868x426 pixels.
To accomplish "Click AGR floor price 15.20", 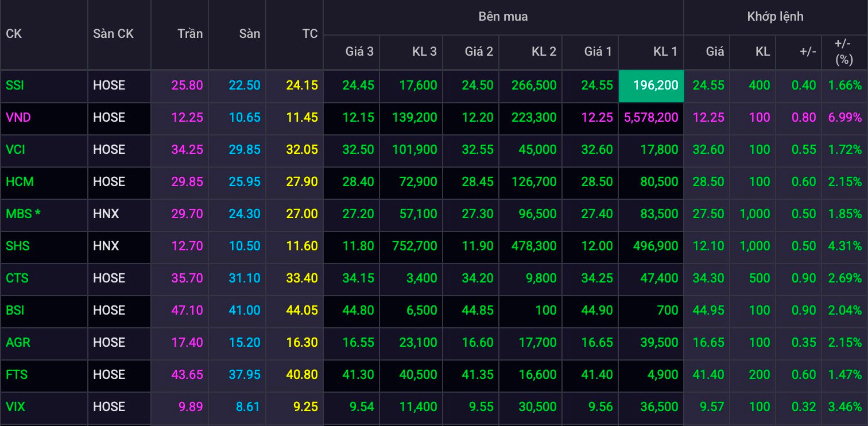I will 245,343.
